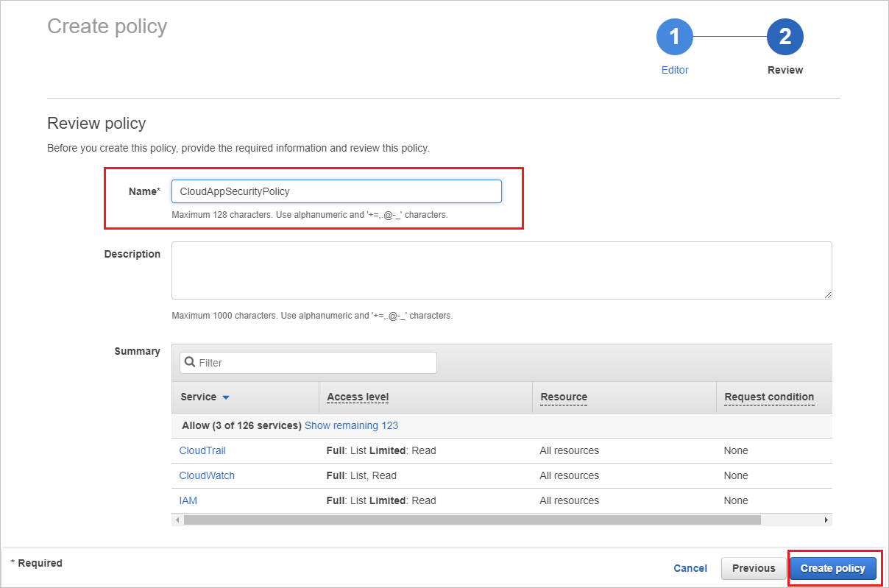Screen dimensions: 889x588
Task: Open the CloudTrail service details
Action: click(x=202, y=450)
